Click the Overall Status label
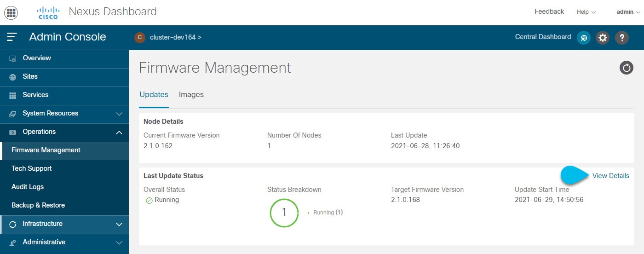Viewport: 644px width, 254px height. click(x=164, y=190)
